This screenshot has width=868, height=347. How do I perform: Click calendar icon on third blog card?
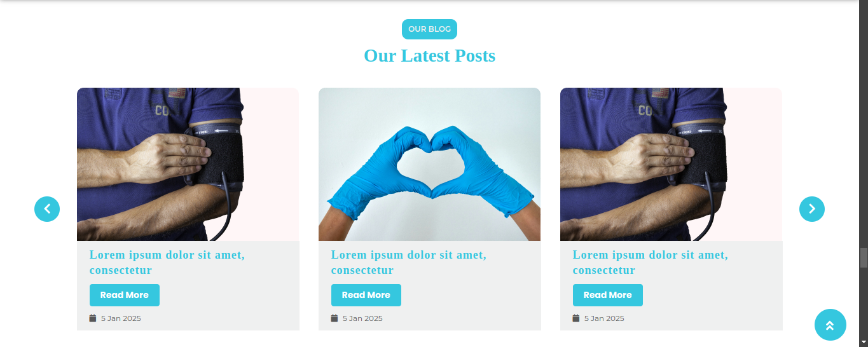[x=576, y=318]
